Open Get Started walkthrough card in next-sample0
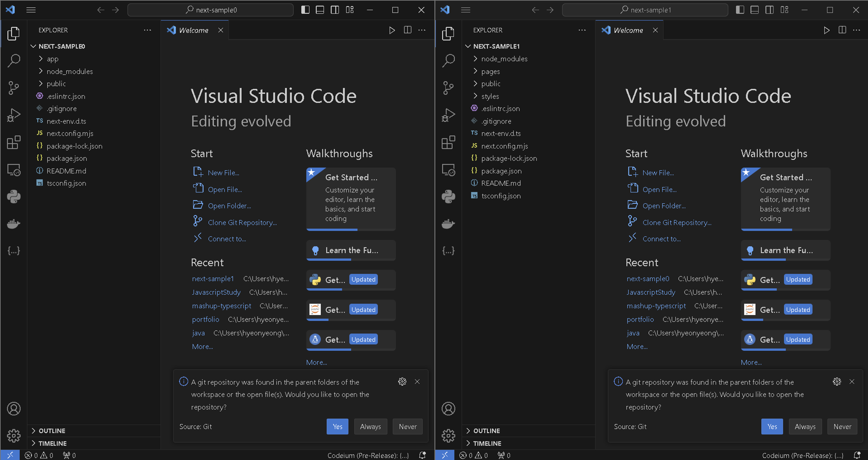868x460 pixels. (351, 199)
